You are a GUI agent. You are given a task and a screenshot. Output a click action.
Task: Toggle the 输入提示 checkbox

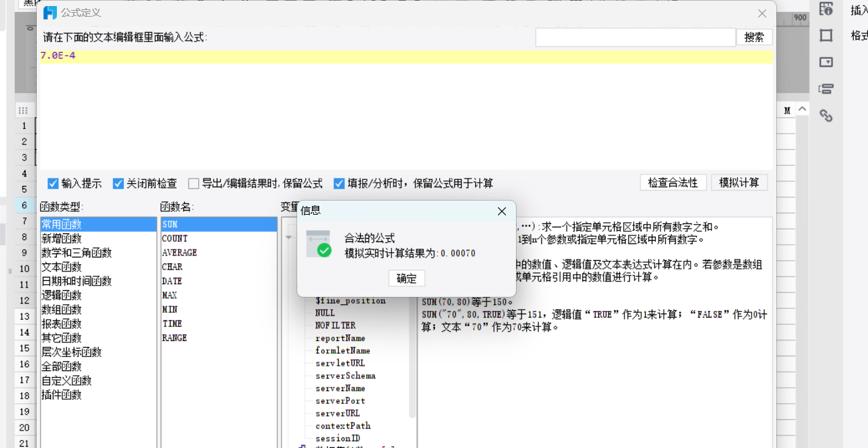point(53,183)
